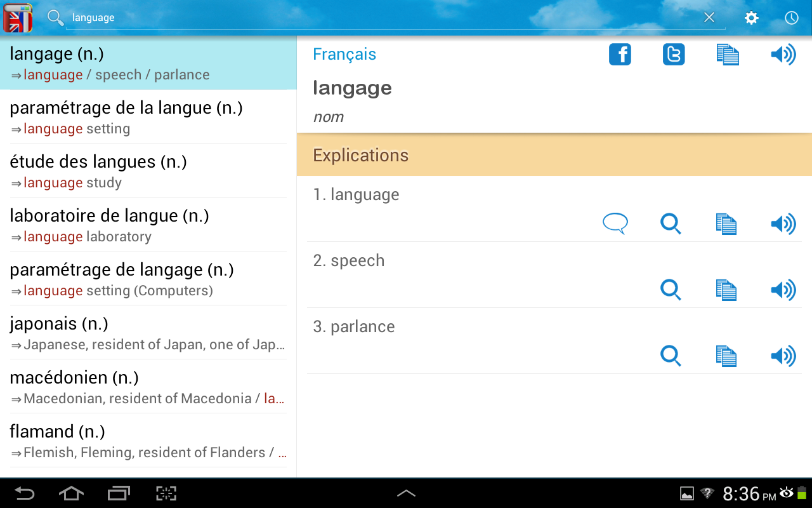This screenshot has width=812, height=508.
Task: Share langage on Twitter
Action: pos(674,55)
